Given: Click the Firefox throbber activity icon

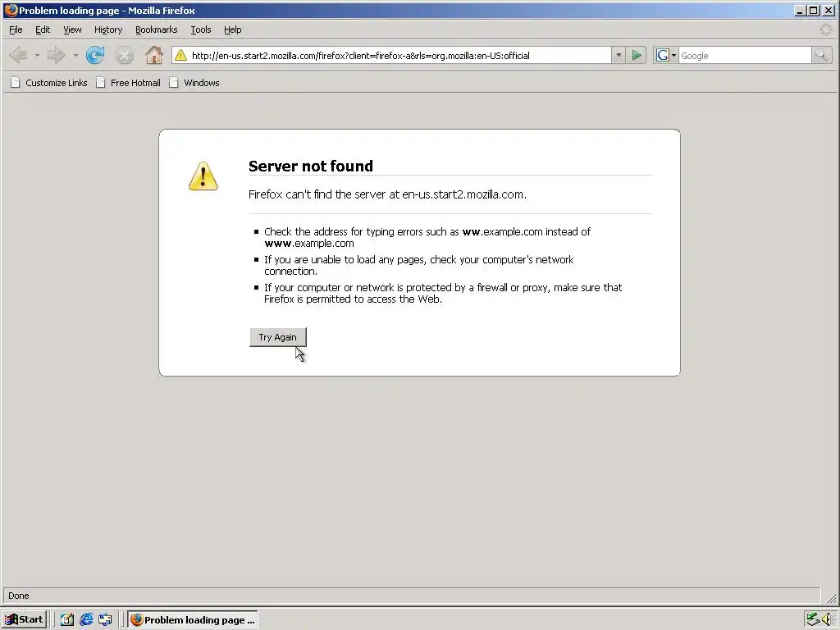Looking at the screenshot, I should point(826,30).
